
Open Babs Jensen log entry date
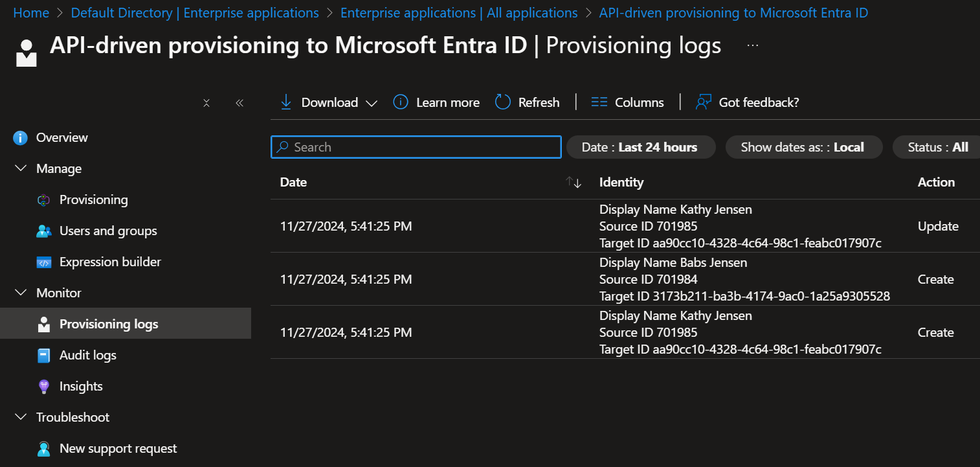(346, 279)
